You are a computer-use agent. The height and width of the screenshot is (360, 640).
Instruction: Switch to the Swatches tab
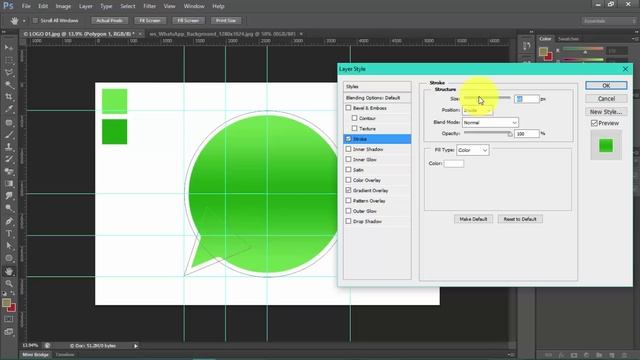(568, 39)
